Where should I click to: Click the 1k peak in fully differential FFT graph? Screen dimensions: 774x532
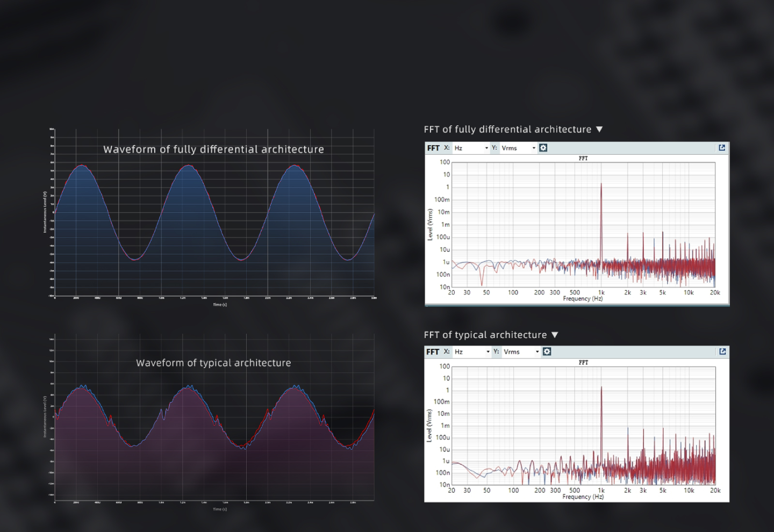click(x=601, y=223)
